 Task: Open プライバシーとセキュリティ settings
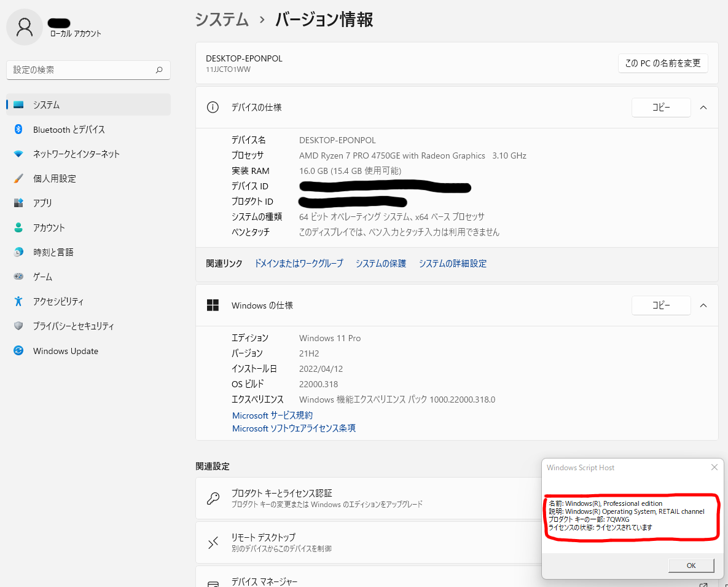[x=88, y=326]
